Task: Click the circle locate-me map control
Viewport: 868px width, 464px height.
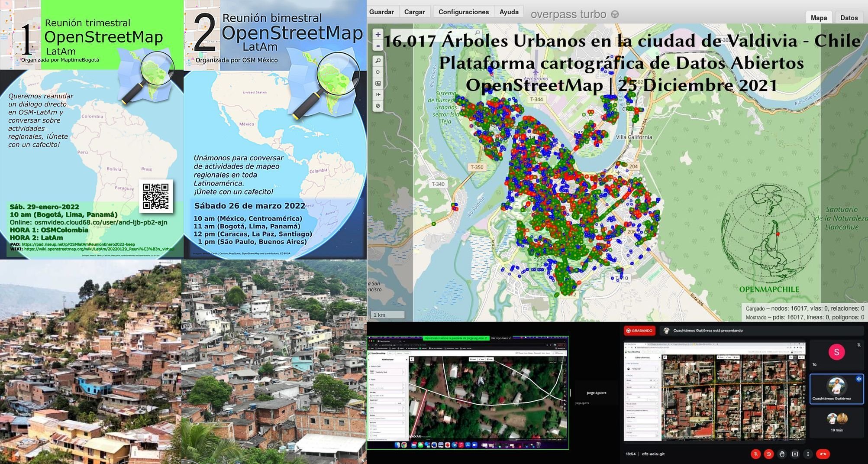Action: [378, 72]
